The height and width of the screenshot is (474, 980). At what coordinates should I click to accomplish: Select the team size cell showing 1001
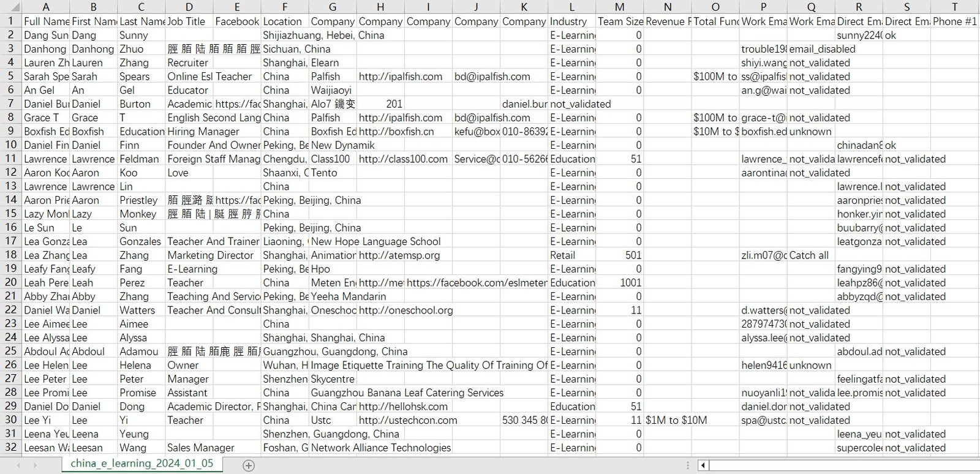pos(620,282)
